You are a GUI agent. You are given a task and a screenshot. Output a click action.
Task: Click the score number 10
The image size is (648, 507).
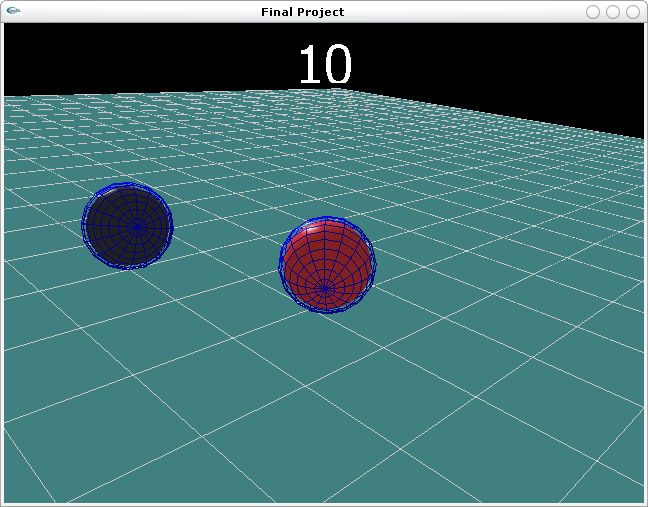(x=325, y=64)
